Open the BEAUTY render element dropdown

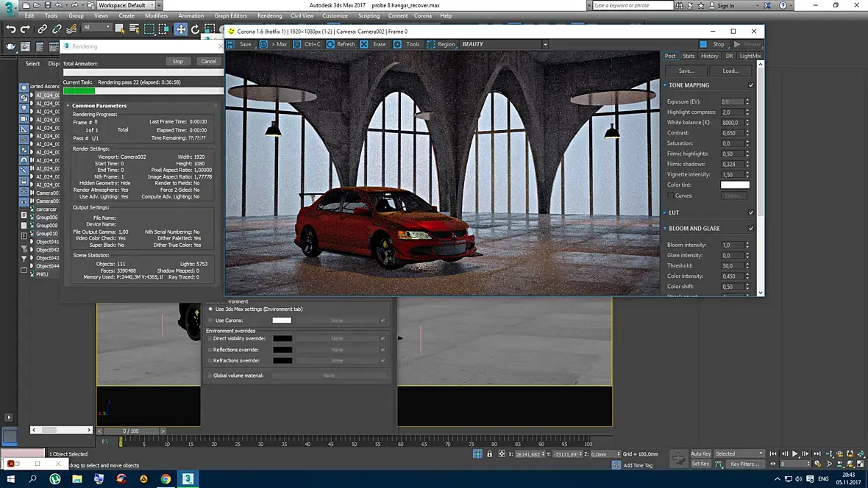(x=545, y=44)
